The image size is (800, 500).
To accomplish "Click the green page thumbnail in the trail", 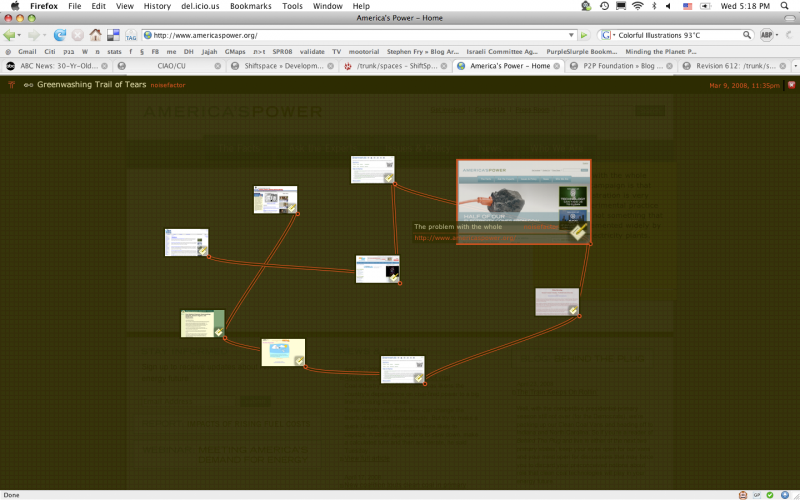I will coord(203,323).
